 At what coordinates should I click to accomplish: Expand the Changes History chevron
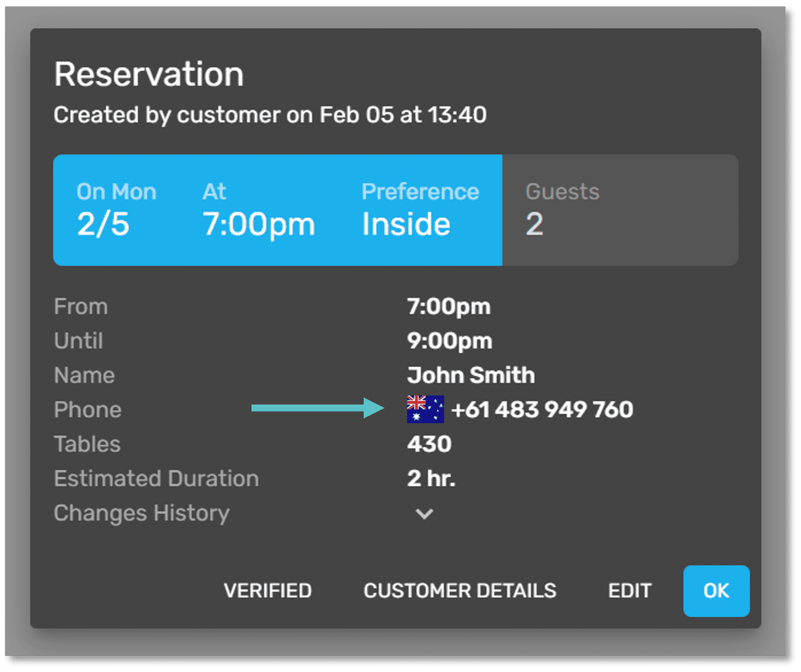pyautogui.click(x=424, y=513)
